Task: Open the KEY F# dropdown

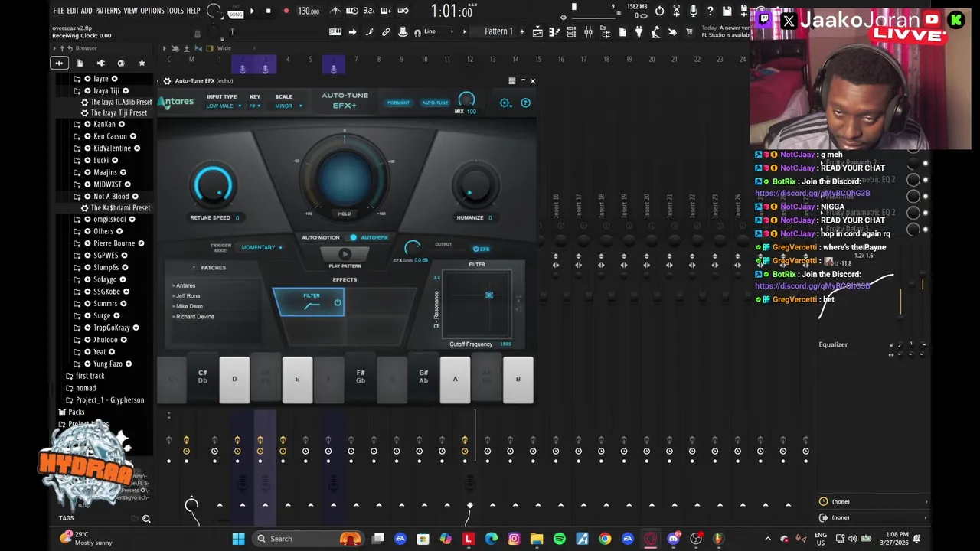Action: (256, 106)
